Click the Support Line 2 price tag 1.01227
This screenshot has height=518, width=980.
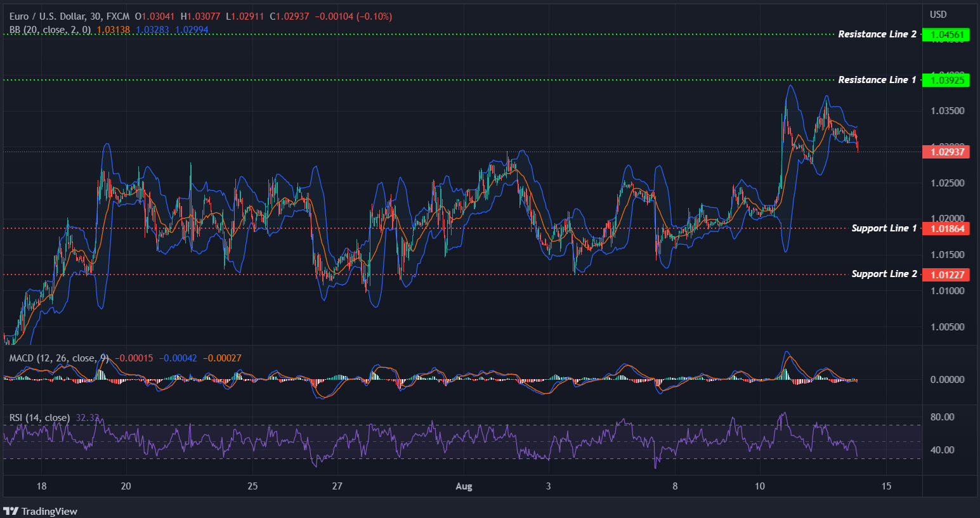pos(946,274)
